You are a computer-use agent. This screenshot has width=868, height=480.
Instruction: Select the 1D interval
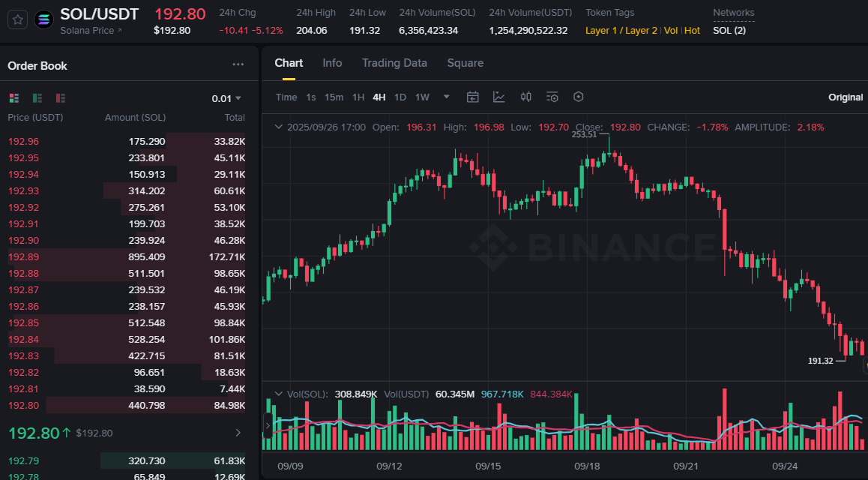tap(400, 97)
